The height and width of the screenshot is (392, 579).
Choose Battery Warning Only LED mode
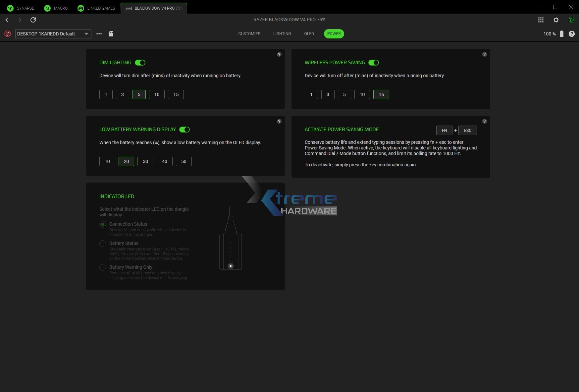pyautogui.click(x=103, y=267)
